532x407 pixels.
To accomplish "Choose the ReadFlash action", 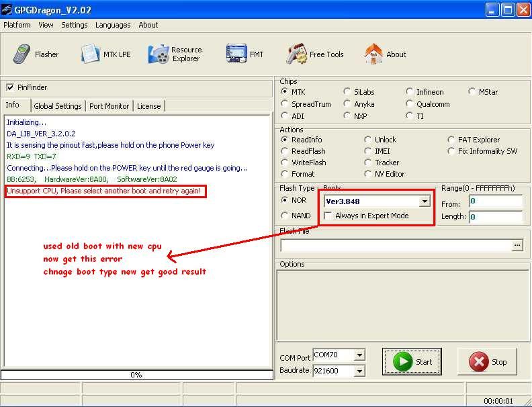I will pos(284,151).
